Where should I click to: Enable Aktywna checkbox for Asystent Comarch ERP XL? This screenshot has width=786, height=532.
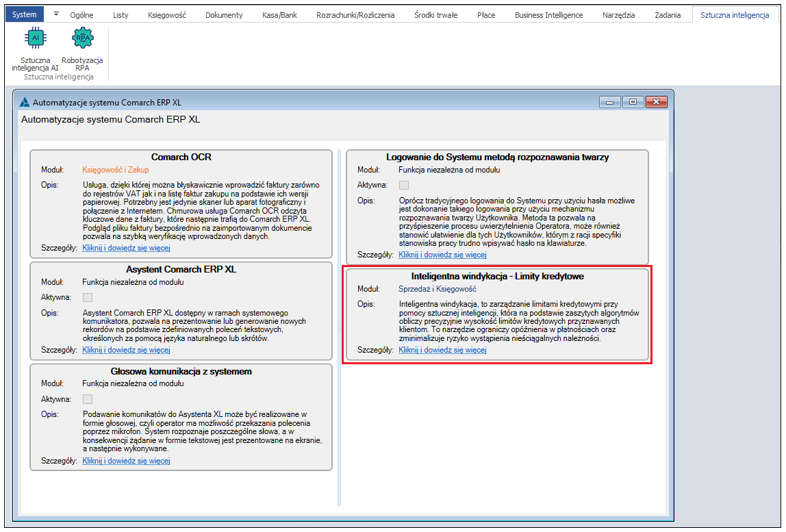click(88, 297)
